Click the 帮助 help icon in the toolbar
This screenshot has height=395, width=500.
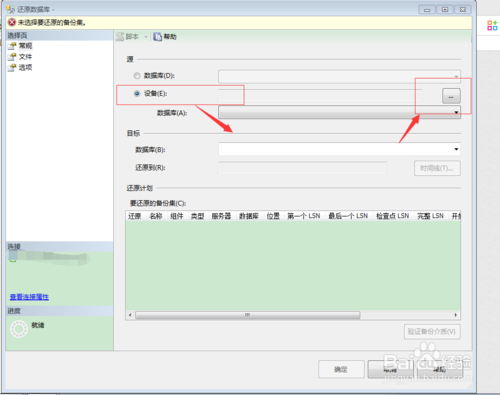[x=157, y=37]
